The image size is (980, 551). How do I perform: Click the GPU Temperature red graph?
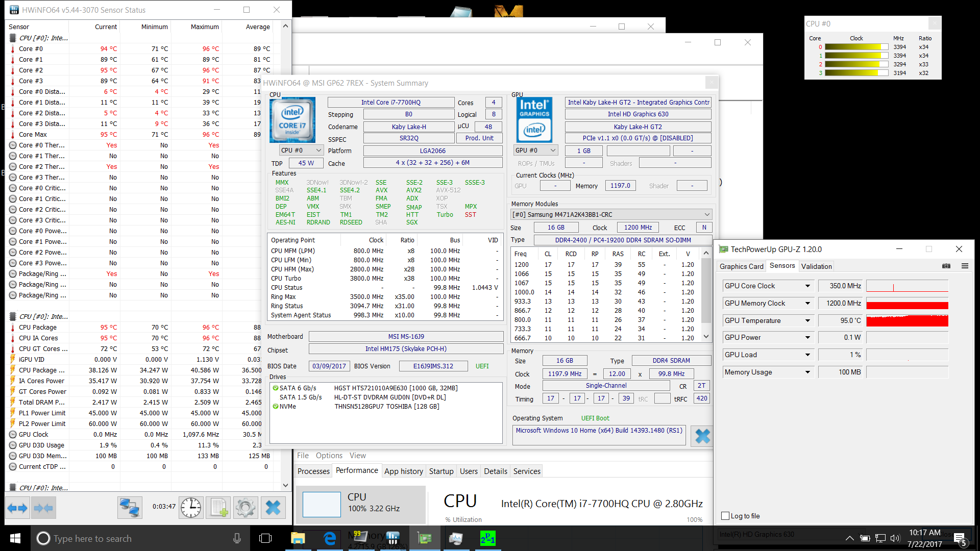(907, 320)
